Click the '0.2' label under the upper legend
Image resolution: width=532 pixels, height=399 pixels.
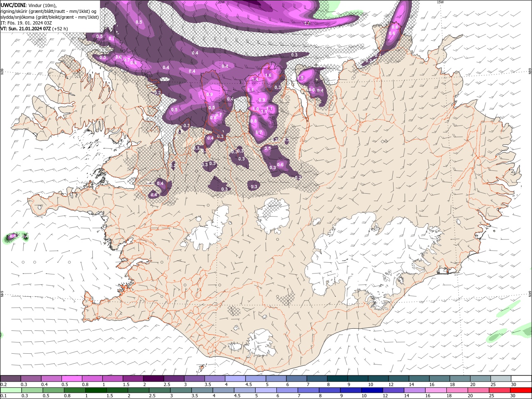(3, 384)
